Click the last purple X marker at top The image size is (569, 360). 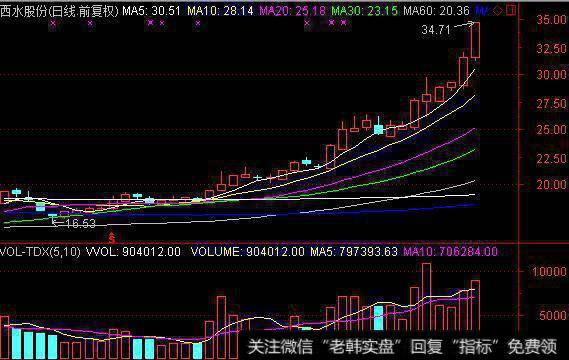click(x=343, y=23)
